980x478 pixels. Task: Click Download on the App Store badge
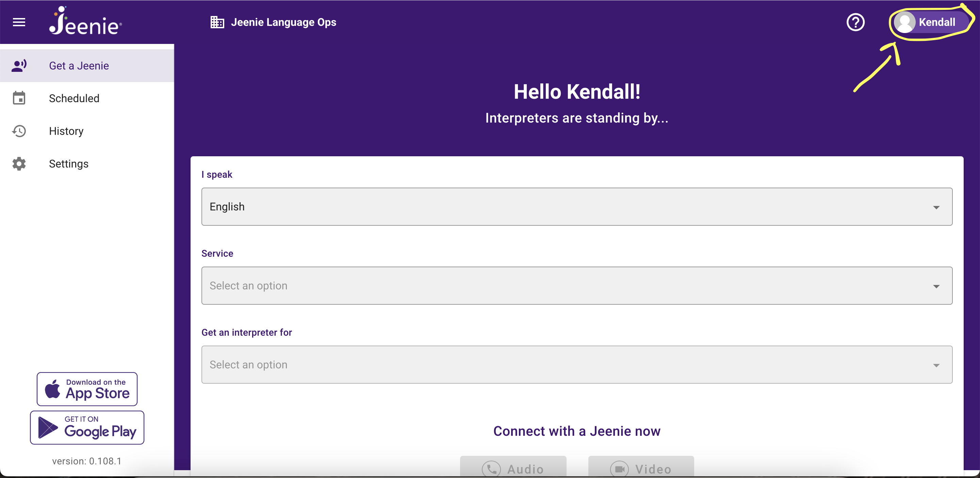click(87, 389)
